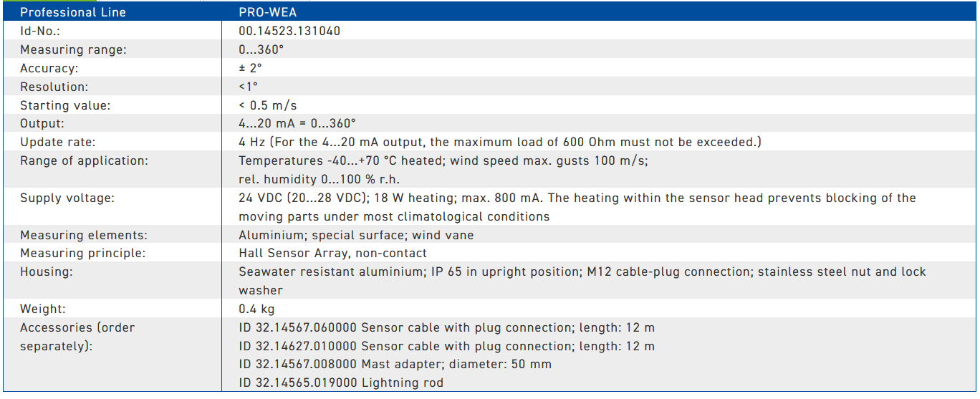Select the Id-No. value 00.14523.131040
Screen dimensions: 980x399
point(289,31)
